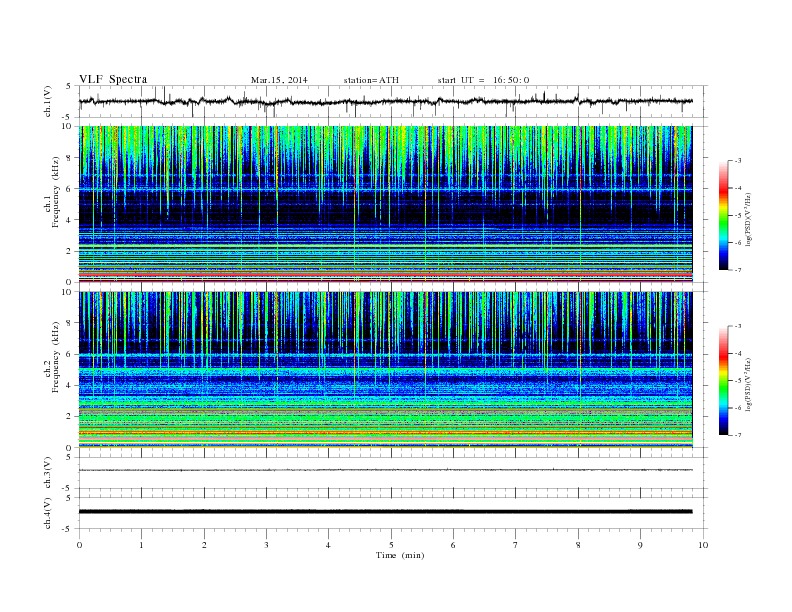Click the ch.1 spectrogram plot area

(385, 204)
